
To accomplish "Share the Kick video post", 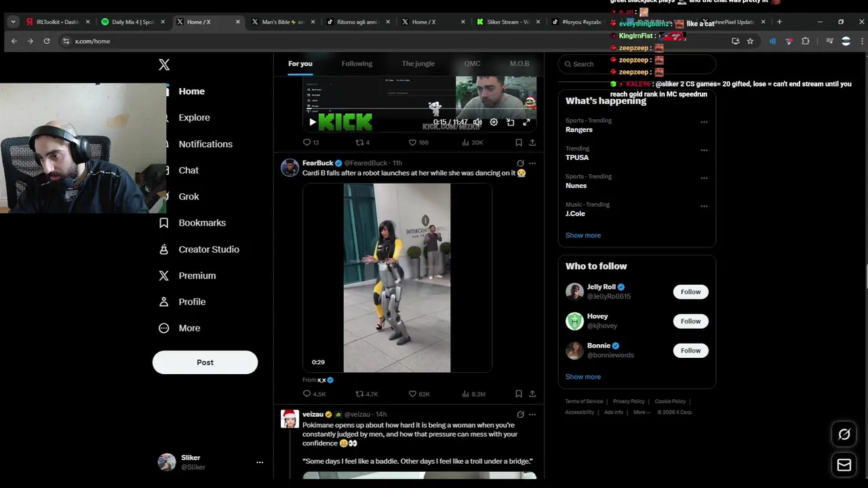I will 532,142.
